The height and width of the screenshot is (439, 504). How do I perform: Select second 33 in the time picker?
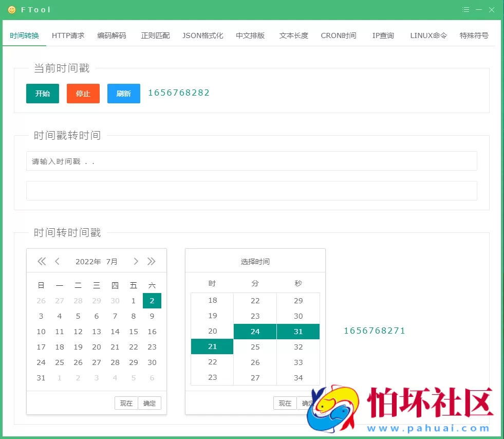(x=298, y=362)
